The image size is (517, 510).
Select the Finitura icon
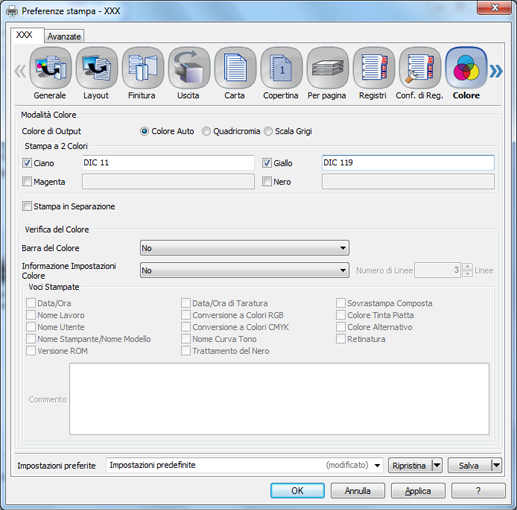pyautogui.click(x=143, y=68)
